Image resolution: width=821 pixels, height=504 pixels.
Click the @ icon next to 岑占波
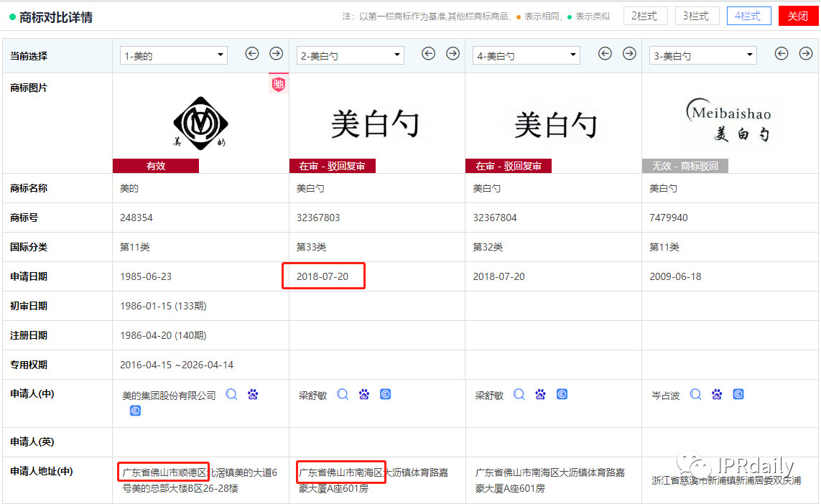[738, 395]
